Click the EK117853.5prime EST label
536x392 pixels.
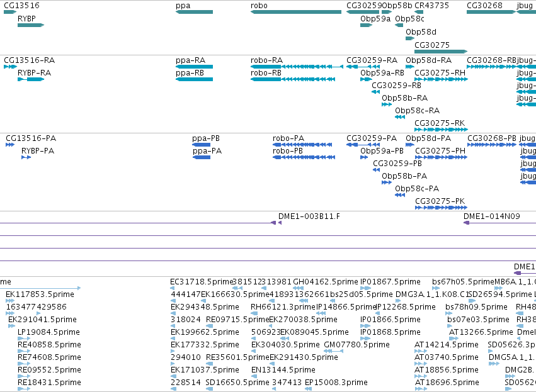pos(40,294)
